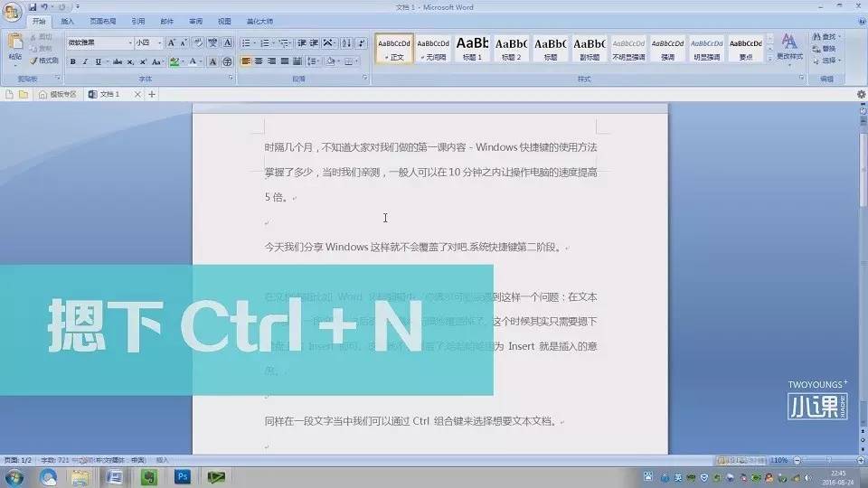Open the Windows Start button
Screen dimensions: 868x488
coord(14,477)
